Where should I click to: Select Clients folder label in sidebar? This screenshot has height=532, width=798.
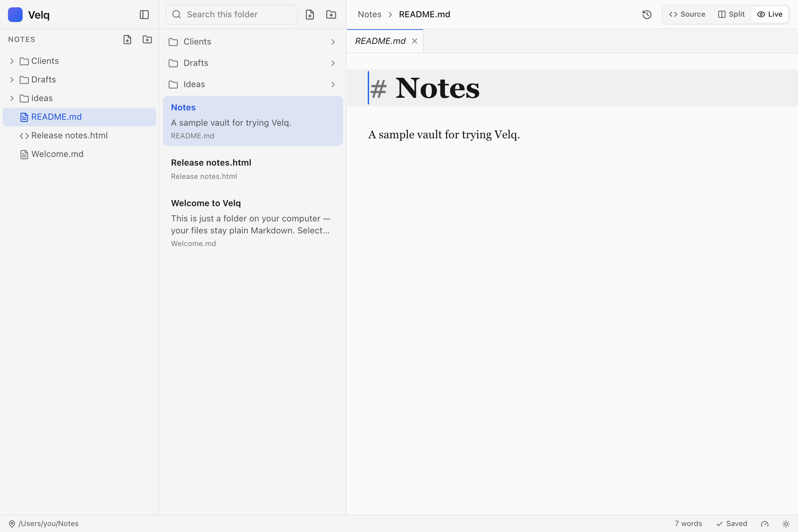tap(45, 61)
